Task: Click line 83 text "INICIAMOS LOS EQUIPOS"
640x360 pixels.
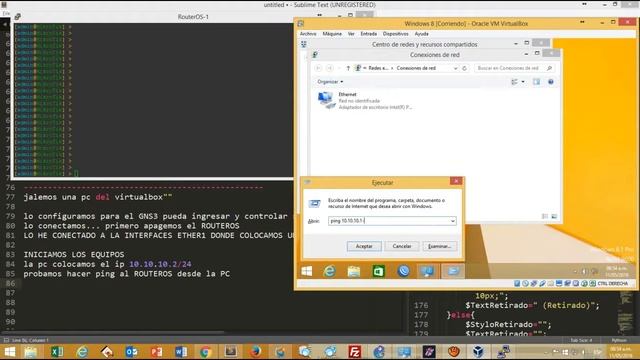Action: 73,255
